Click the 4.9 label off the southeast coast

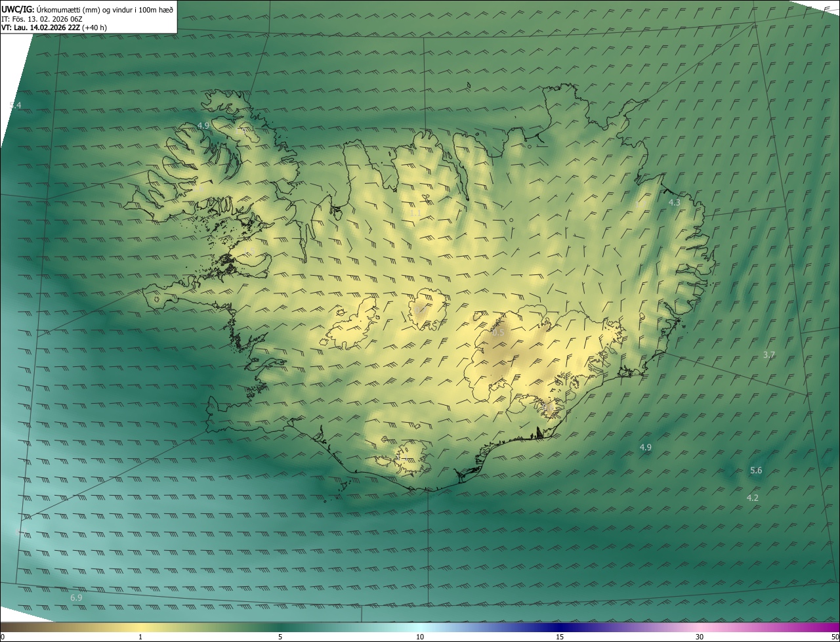[646, 448]
